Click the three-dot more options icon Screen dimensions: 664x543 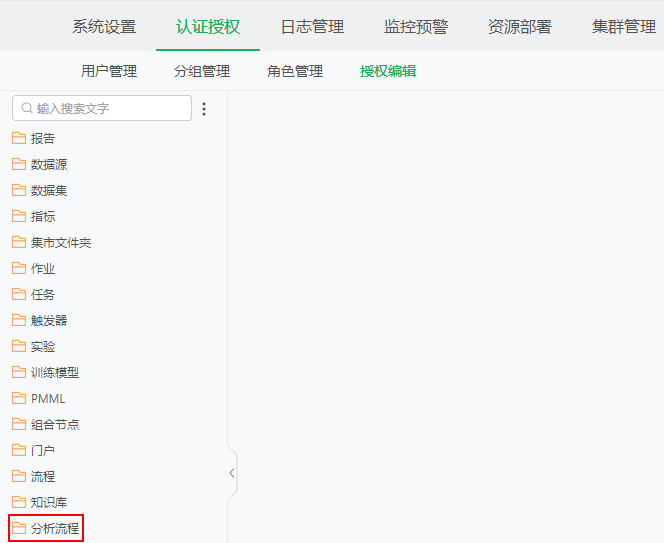coord(205,109)
